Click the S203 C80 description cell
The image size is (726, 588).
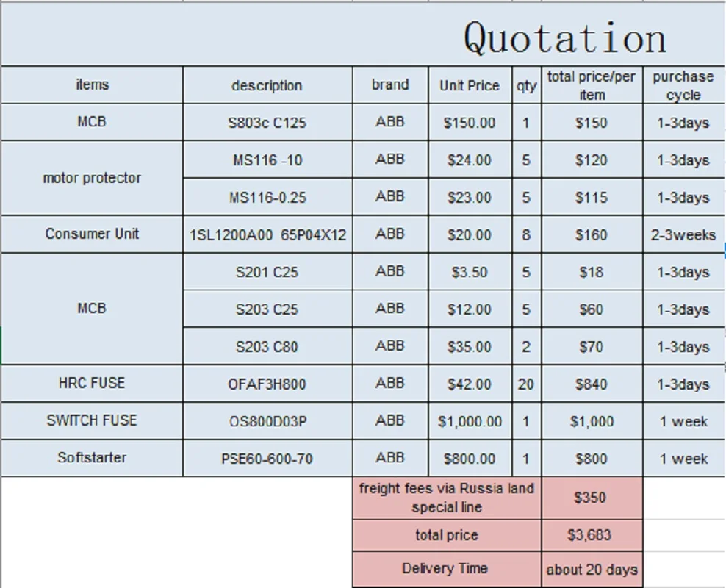(267, 347)
